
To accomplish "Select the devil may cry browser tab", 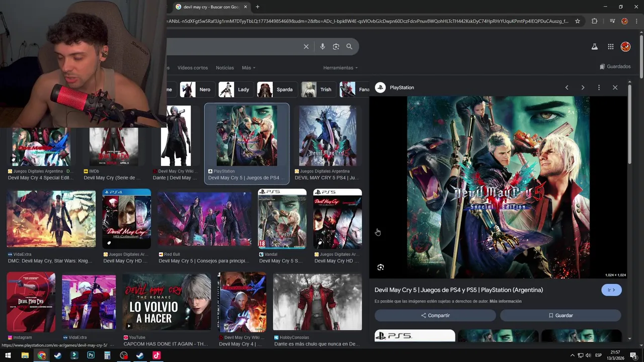I will pos(211,7).
